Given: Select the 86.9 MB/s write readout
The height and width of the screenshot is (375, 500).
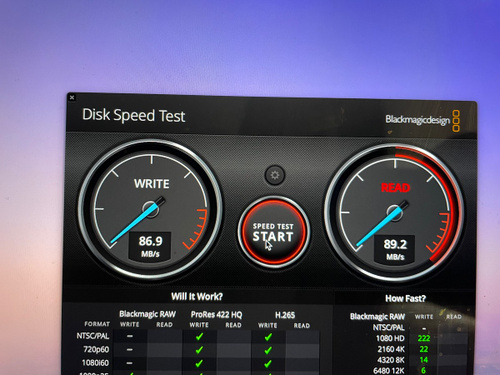Looking at the screenshot, I should 150,246.
